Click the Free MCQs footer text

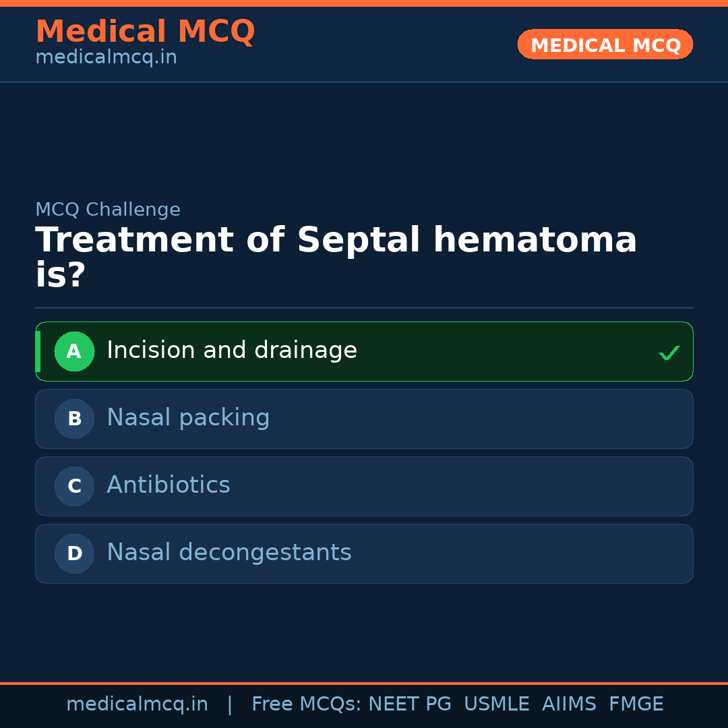[x=306, y=704]
